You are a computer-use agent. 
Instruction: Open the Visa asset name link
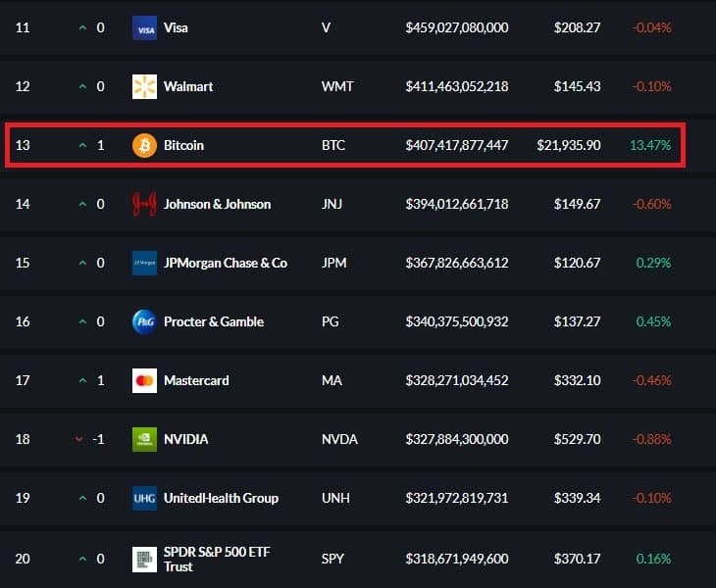click(176, 27)
